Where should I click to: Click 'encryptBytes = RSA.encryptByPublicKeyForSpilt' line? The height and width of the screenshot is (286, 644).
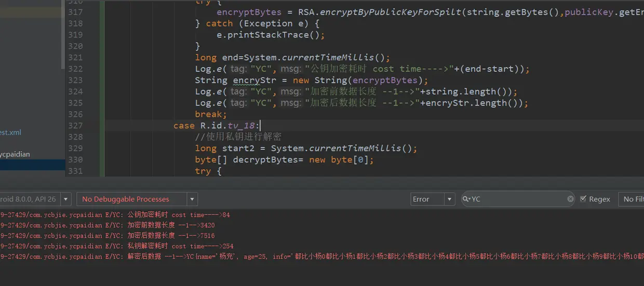coord(430,12)
